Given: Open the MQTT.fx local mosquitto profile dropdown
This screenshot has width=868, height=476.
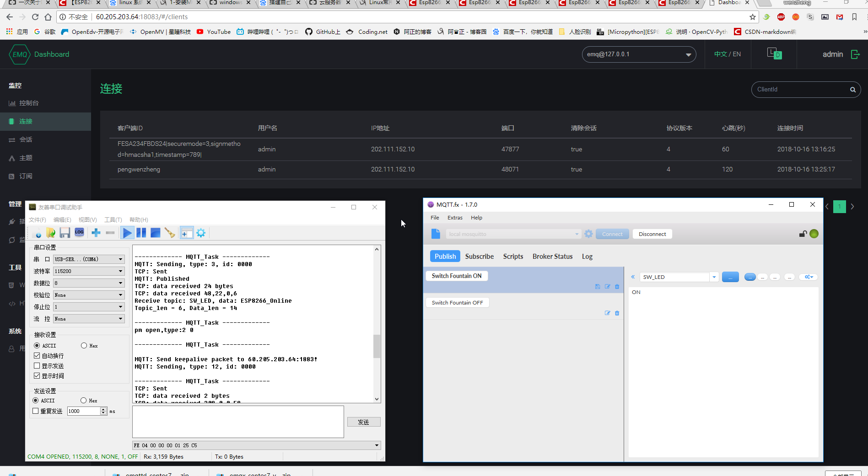Looking at the screenshot, I should (513, 234).
